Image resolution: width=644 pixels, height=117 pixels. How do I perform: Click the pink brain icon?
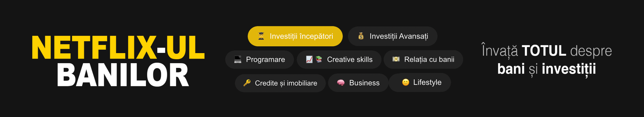(x=341, y=83)
